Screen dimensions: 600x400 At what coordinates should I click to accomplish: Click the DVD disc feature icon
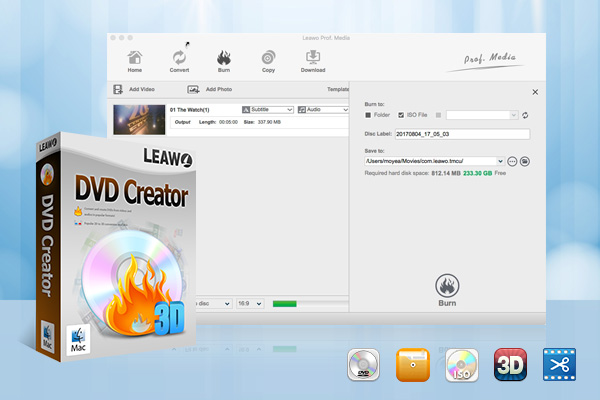tap(364, 365)
